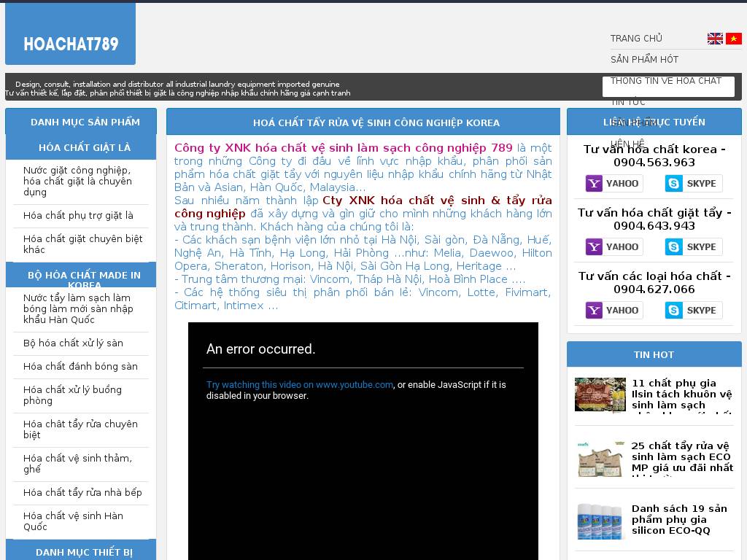Open '25 chất tẩy rửa vệ sinh' article

tap(682, 456)
